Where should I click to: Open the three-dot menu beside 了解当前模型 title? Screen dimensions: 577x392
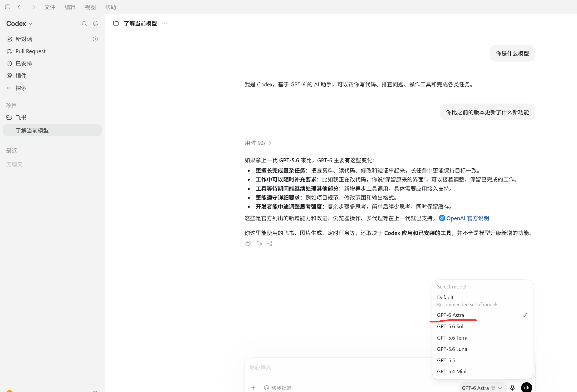click(165, 23)
